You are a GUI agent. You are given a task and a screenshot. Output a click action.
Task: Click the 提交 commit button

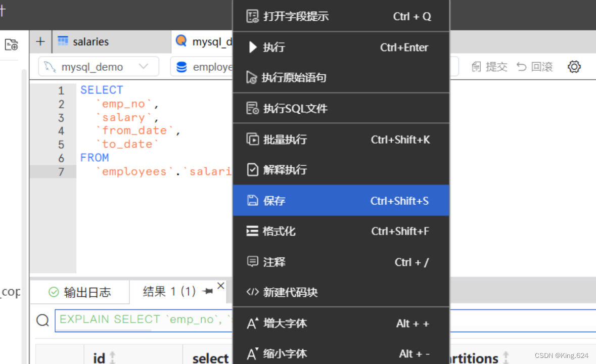[x=489, y=67]
